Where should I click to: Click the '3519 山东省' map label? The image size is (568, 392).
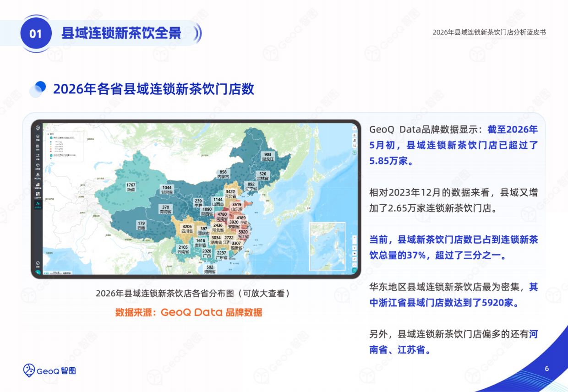[237, 207]
